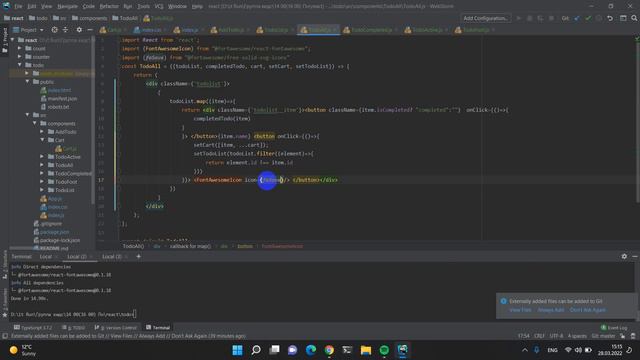The height and width of the screenshot is (360, 640).
Task: Collapse the components folder
Action: click(x=35, y=123)
